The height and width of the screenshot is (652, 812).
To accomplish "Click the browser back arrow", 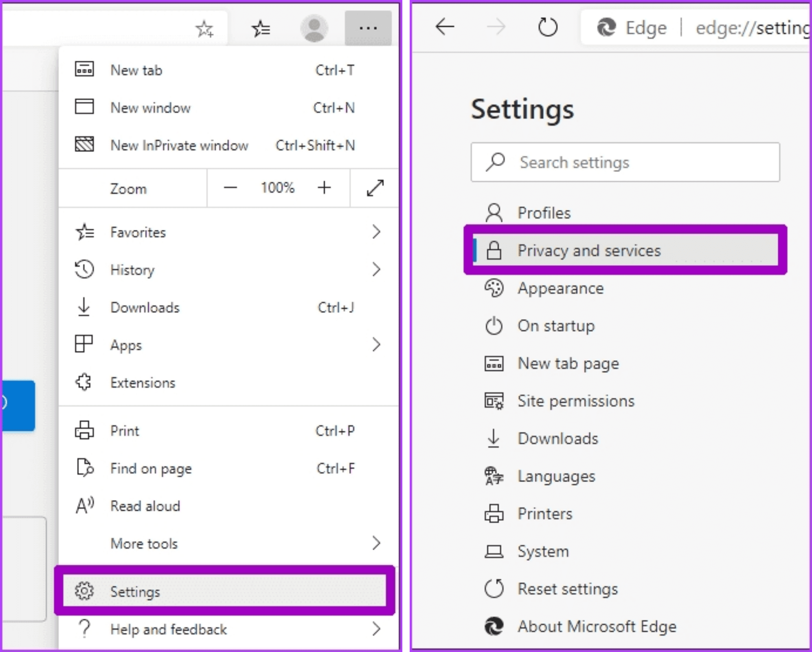I will (x=445, y=27).
